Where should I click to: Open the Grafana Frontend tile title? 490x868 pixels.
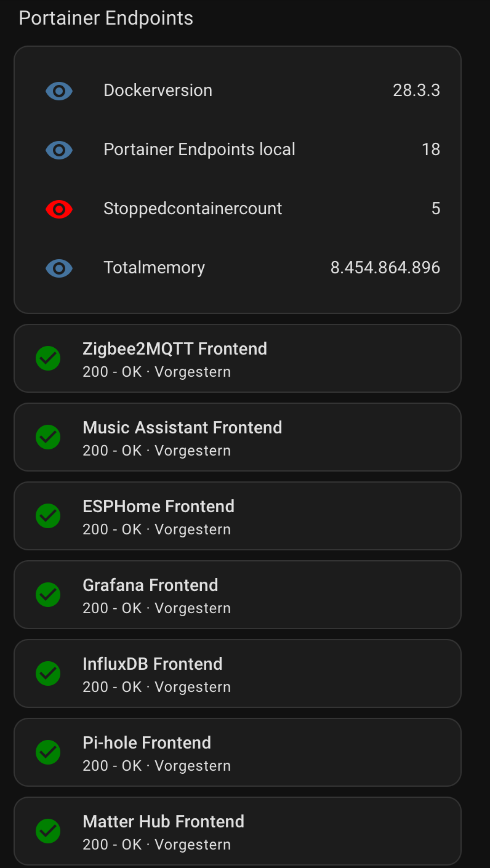[x=150, y=585]
